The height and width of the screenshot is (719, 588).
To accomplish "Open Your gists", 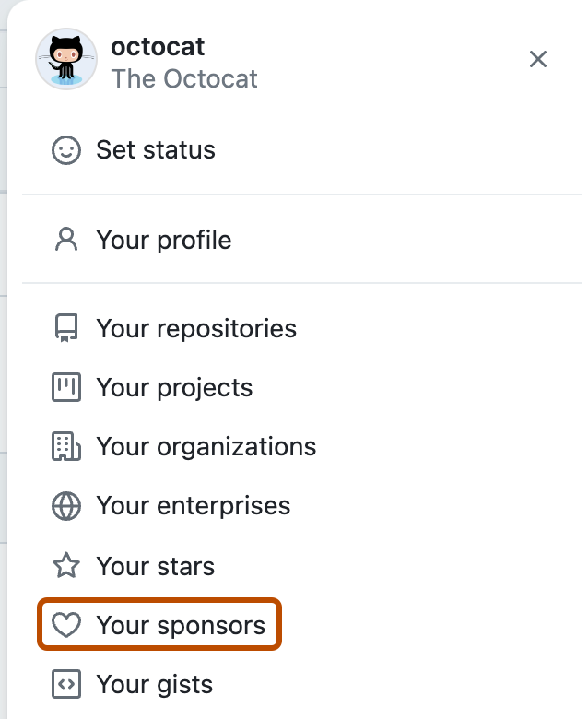I will (154, 685).
